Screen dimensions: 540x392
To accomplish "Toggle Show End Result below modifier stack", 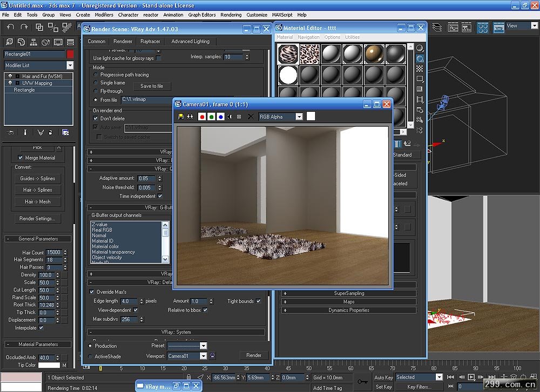I will 25,132.
